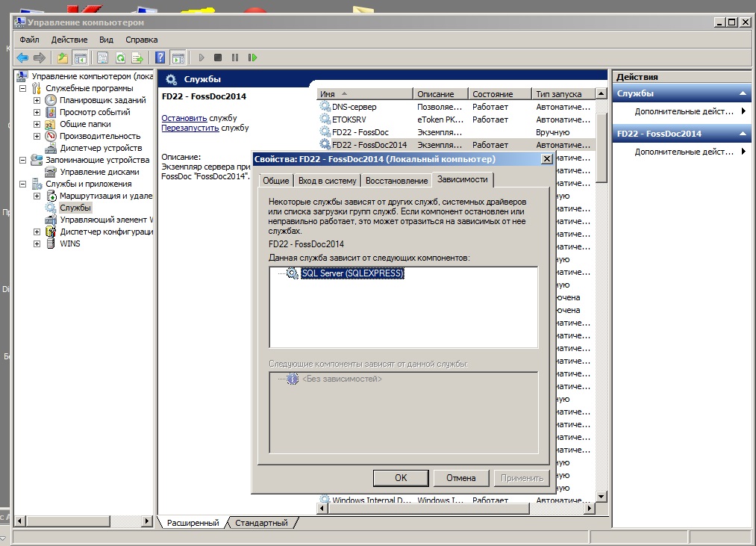Click the blue Back arrow in toolbar
Screen dimensions: 756x546
pyautogui.click(x=22, y=58)
